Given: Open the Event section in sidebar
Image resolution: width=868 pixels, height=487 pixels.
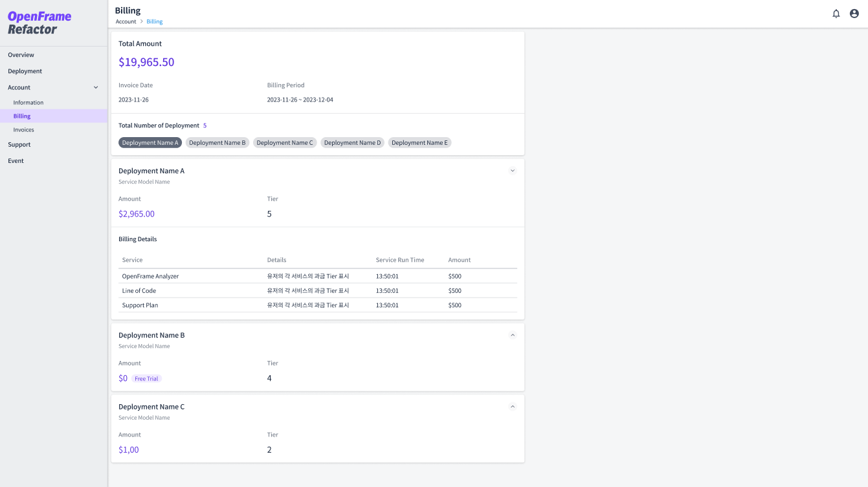Looking at the screenshot, I should [x=16, y=160].
